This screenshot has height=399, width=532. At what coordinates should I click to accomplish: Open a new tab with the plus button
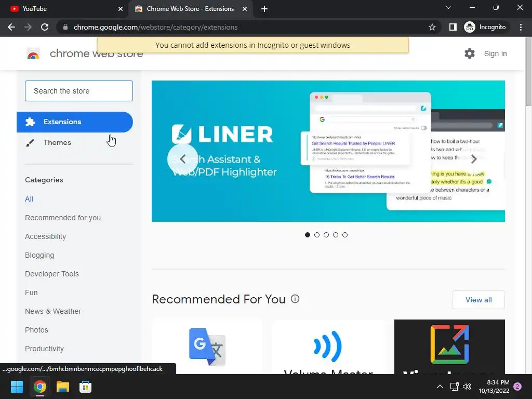tap(264, 9)
